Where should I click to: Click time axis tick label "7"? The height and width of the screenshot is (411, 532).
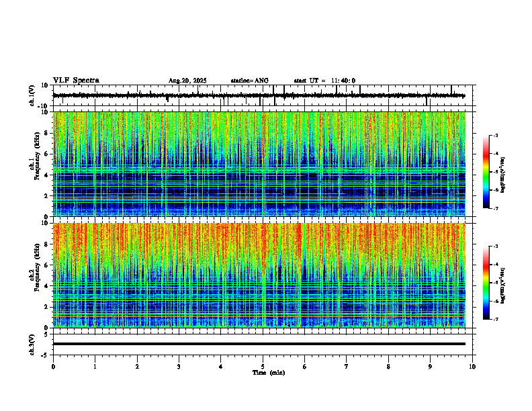347,367
